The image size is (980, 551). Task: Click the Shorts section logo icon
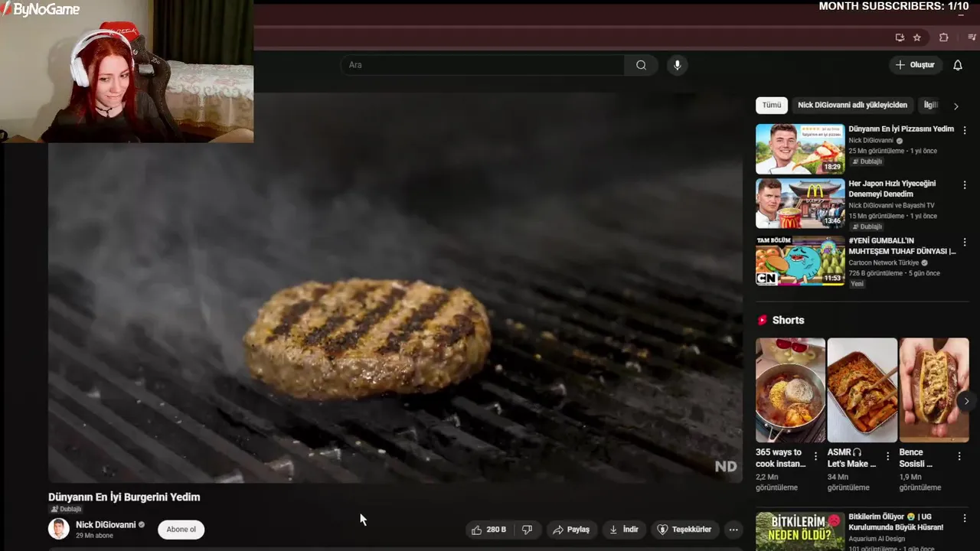[762, 320]
